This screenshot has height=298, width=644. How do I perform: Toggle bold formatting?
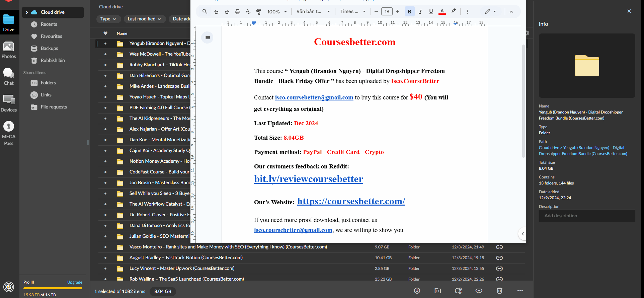tap(409, 12)
